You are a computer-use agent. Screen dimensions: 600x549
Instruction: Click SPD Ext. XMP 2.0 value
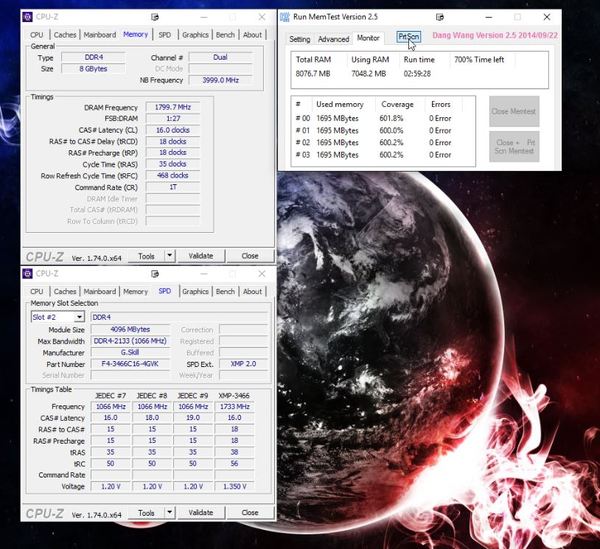pyautogui.click(x=243, y=364)
